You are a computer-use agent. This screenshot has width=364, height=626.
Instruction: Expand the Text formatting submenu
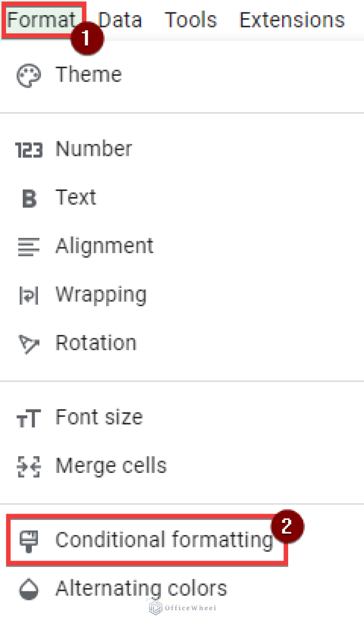pyautogui.click(x=76, y=199)
